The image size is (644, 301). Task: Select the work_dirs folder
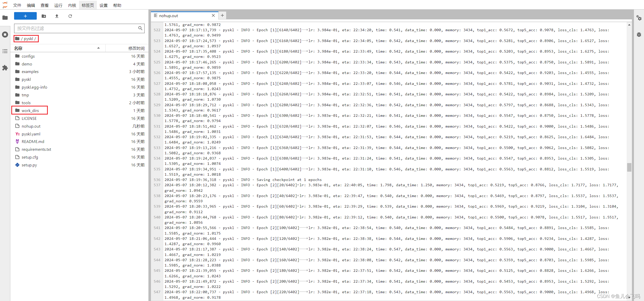pos(30,110)
